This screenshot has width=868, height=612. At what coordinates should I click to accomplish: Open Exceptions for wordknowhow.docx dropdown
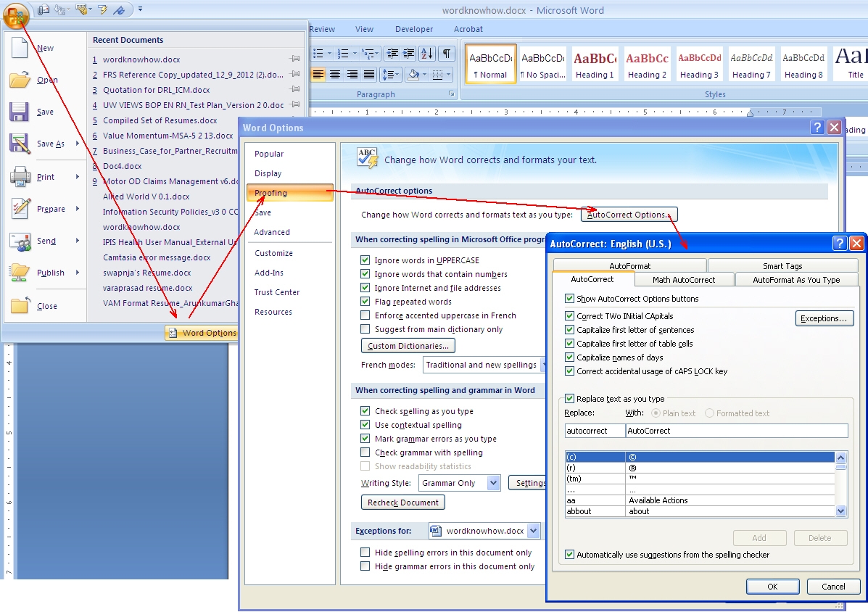pos(533,531)
